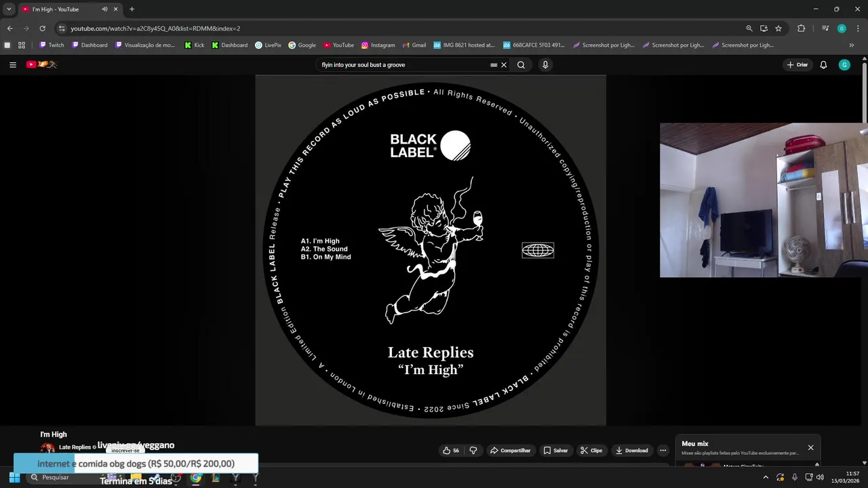The width and height of the screenshot is (868, 488).
Task: Open site information icon in address bar
Action: [62, 28]
